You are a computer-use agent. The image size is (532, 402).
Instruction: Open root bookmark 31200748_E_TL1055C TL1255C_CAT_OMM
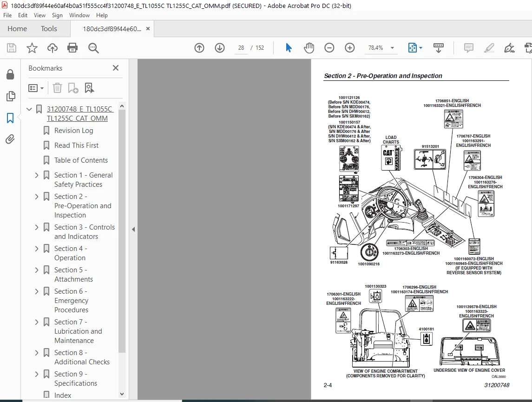pyautogui.click(x=80, y=114)
